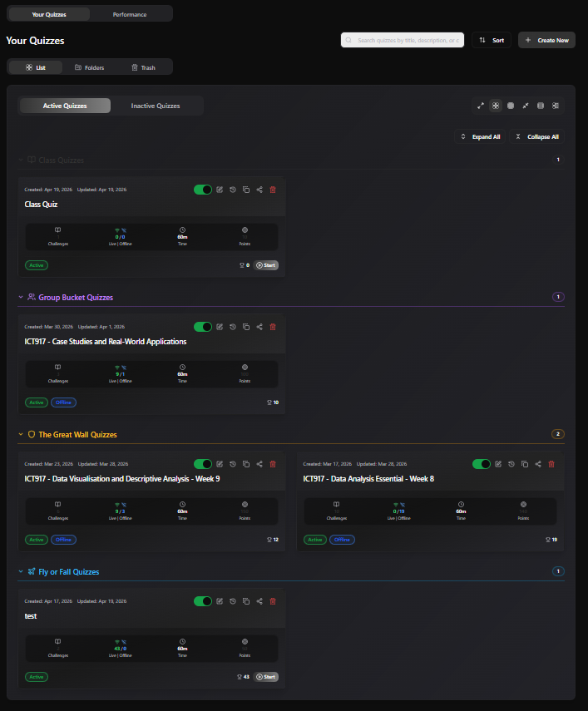Image resolution: width=588 pixels, height=711 pixels.
Task: Duplicate the Week 8 quiz
Action: click(x=525, y=464)
